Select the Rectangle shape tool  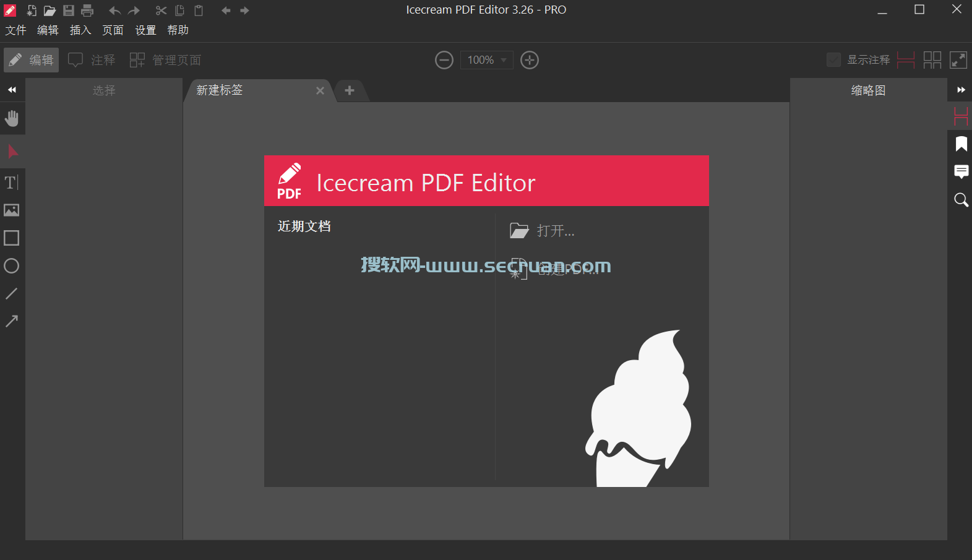(12, 238)
